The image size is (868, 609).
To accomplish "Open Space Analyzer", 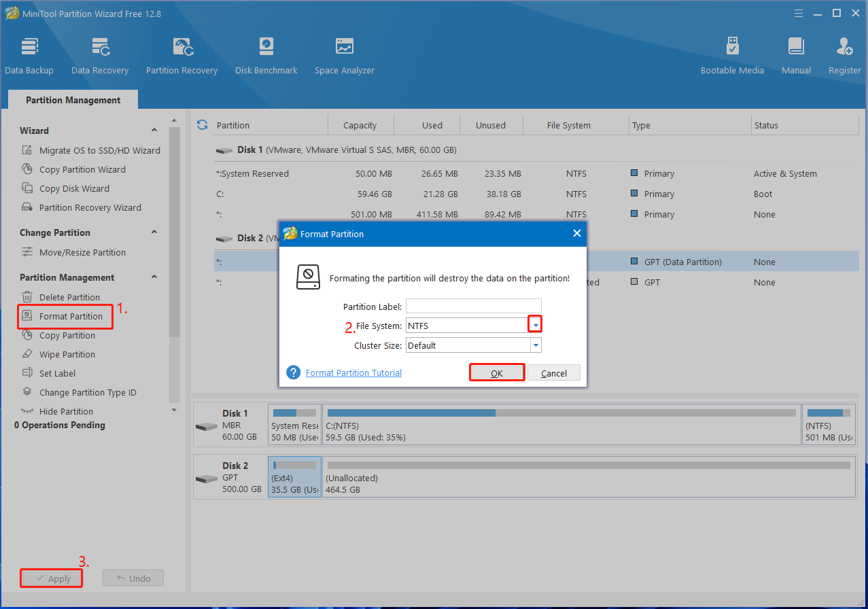I will point(345,56).
